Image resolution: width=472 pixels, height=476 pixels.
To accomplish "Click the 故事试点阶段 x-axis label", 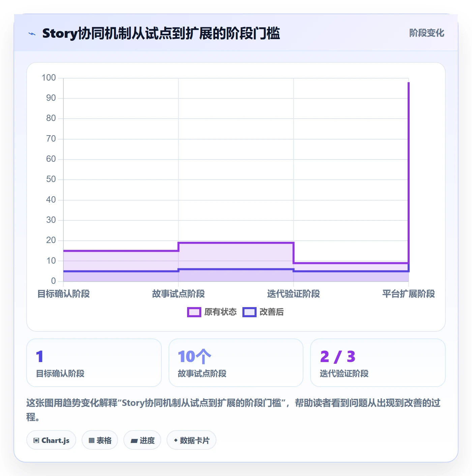I will tap(178, 294).
